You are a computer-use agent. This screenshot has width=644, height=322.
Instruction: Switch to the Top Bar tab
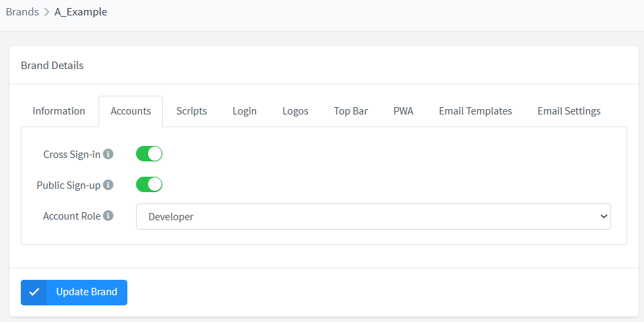(x=350, y=111)
